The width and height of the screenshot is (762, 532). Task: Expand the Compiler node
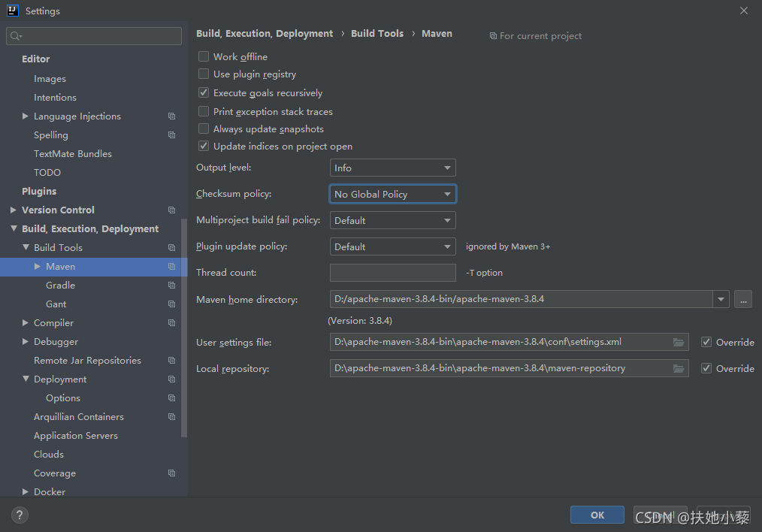26,322
